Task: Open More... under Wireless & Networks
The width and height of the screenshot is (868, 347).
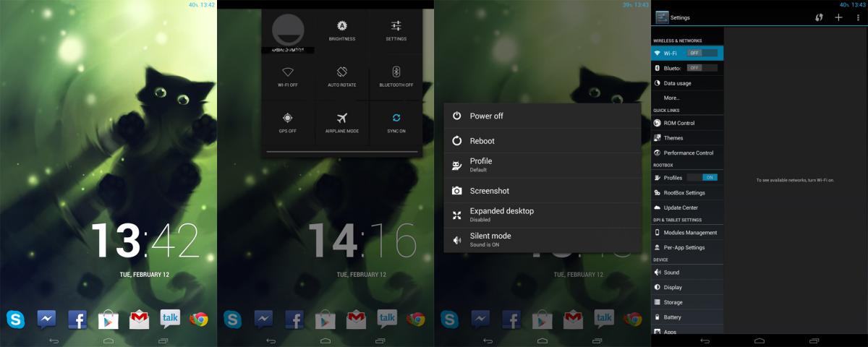Action: 687,98
